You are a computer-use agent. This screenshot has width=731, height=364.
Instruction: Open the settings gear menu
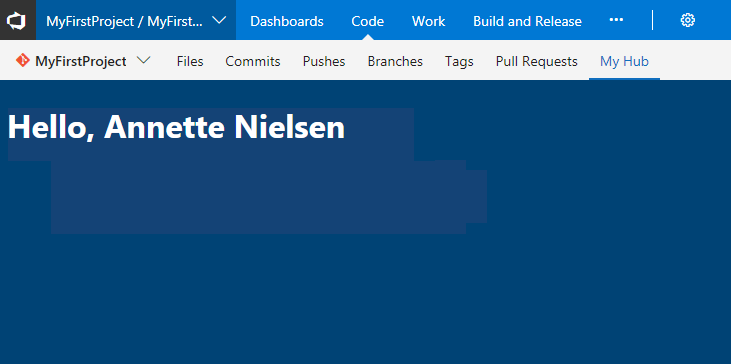(x=688, y=21)
